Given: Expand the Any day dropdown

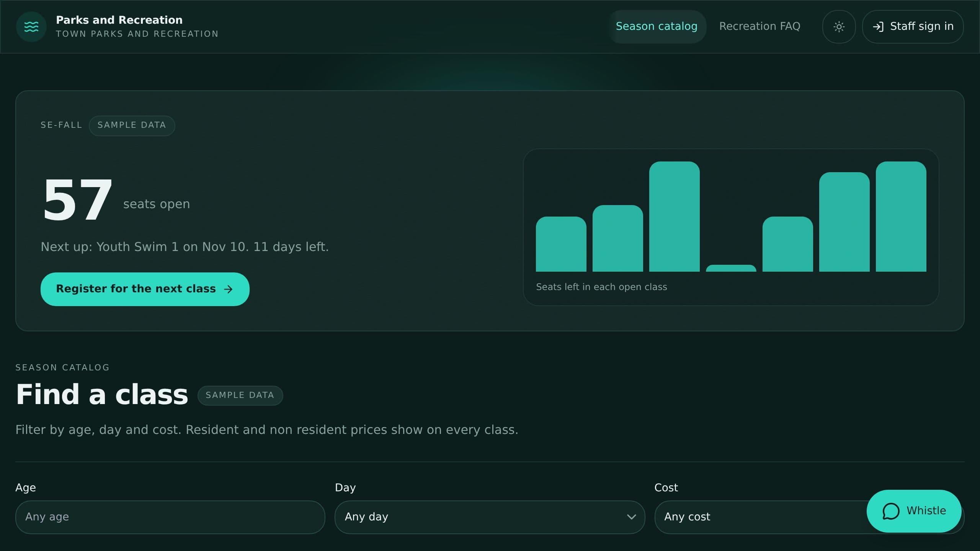Looking at the screenshot, I should pos(490,517).
